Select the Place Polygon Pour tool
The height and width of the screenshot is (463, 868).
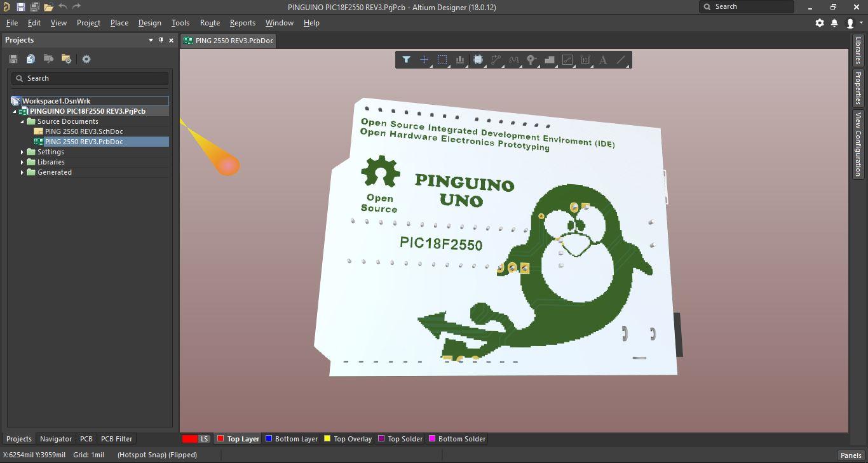(550, 60)
